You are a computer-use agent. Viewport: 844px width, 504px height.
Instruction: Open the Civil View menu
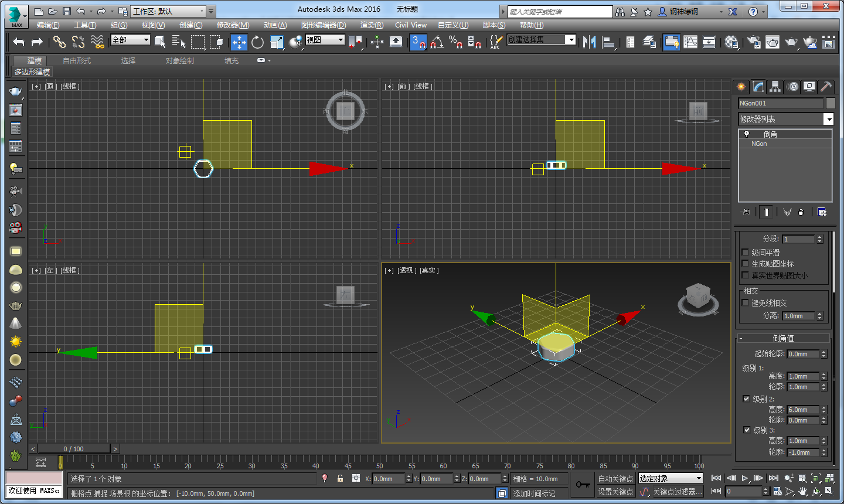(411, 25)
